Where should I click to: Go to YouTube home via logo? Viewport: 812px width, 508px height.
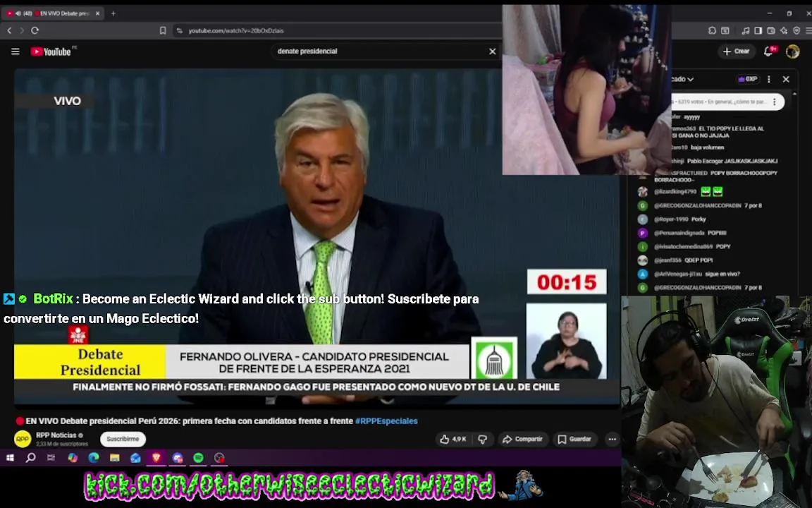pos(51,52)
